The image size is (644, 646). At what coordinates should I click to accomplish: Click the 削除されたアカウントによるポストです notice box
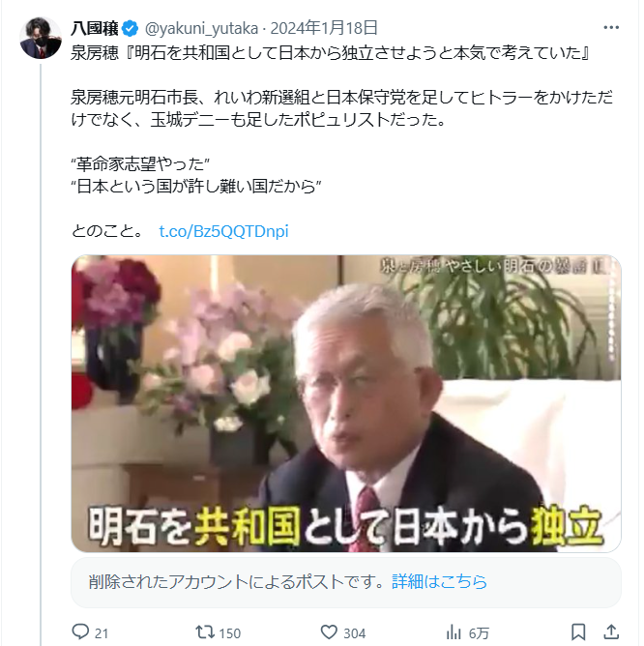coord(346,582)
